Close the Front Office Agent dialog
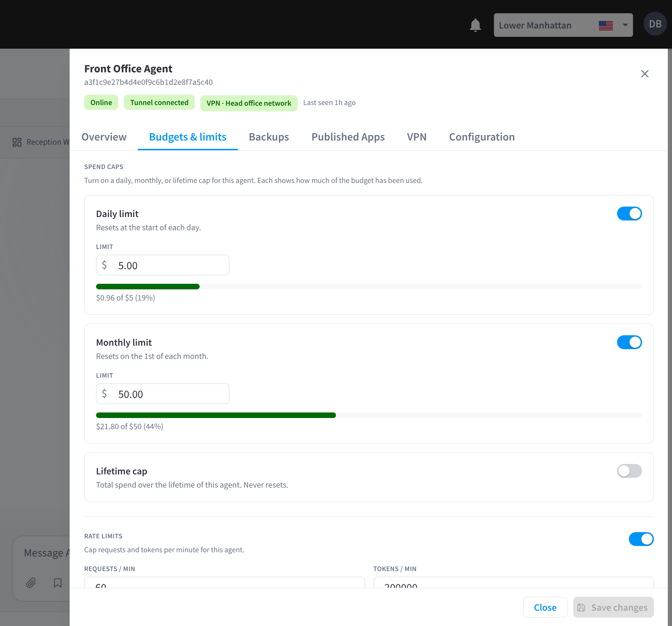This screenshot has width=672, height=626. (645, 74)
